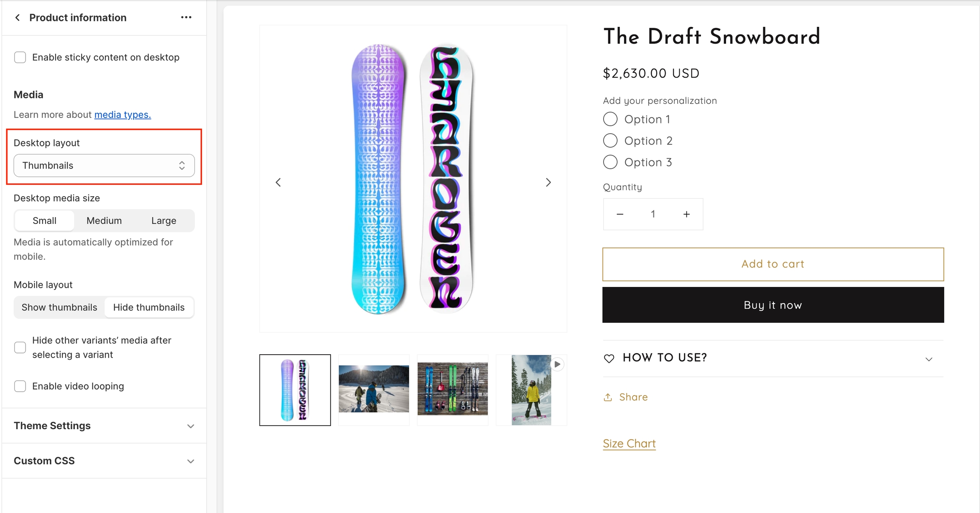The width and height of the screenshot is (980, 513).
Task: Expand the Custom CSS section
Action: [104, 461]
